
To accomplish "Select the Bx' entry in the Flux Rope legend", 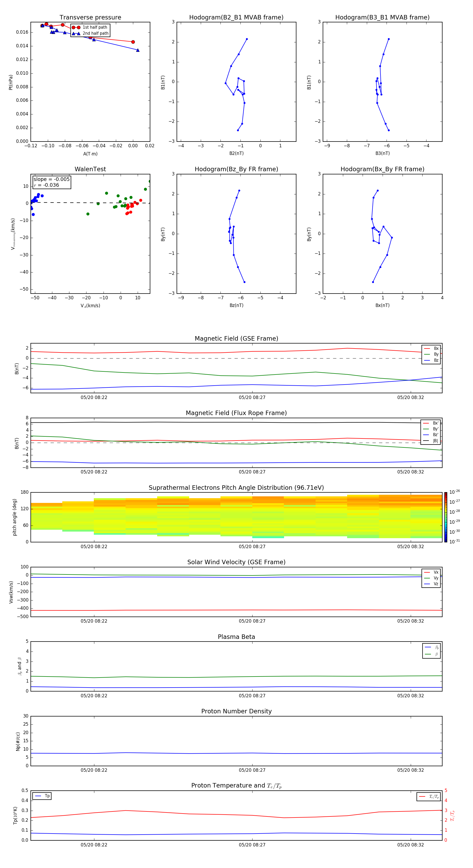I will [431, 423].
